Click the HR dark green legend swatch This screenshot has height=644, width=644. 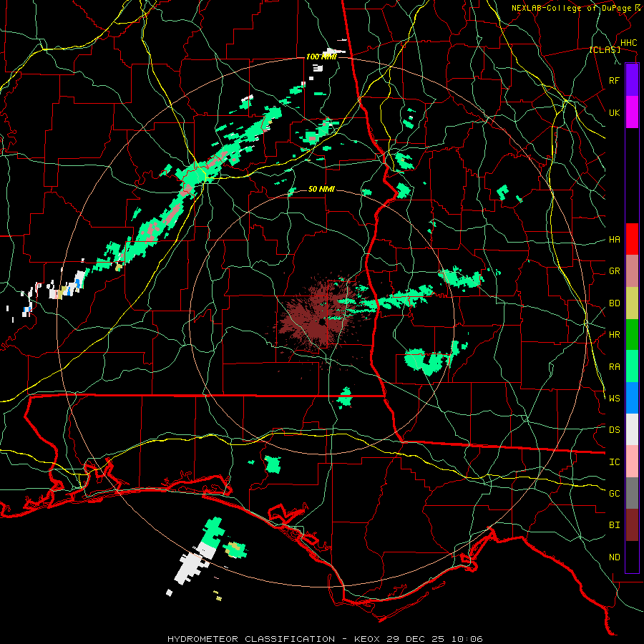[x=632, y=335]
